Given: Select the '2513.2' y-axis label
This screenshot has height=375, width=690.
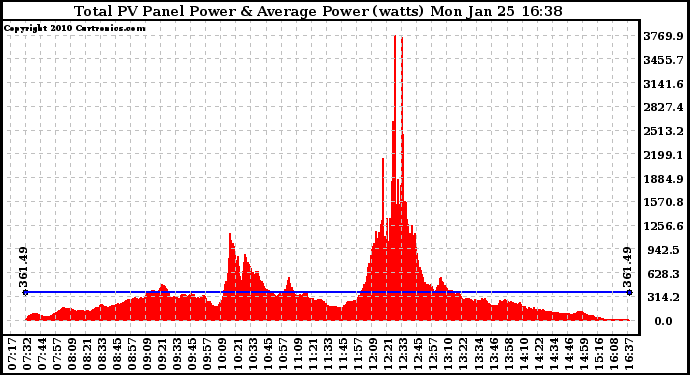Looking at the screenshot, I should pyautogui.click(x=663, y=131).
